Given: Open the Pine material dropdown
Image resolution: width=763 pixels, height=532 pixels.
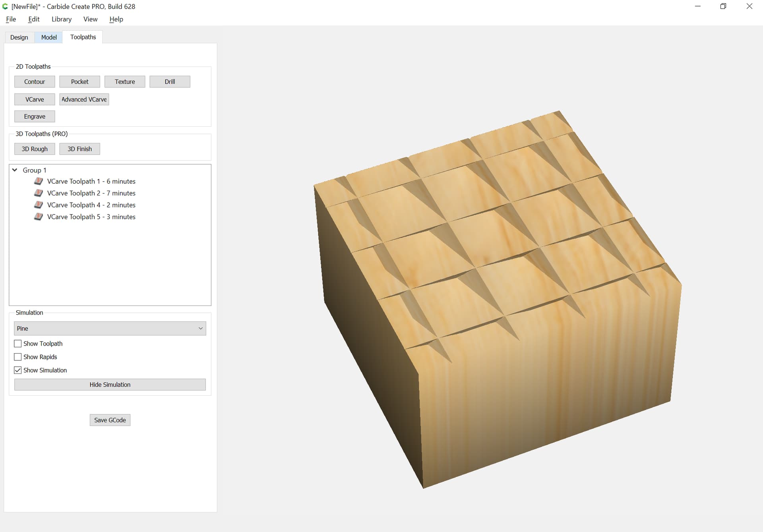Looking at the screenshot, I should tap(110, 329).
